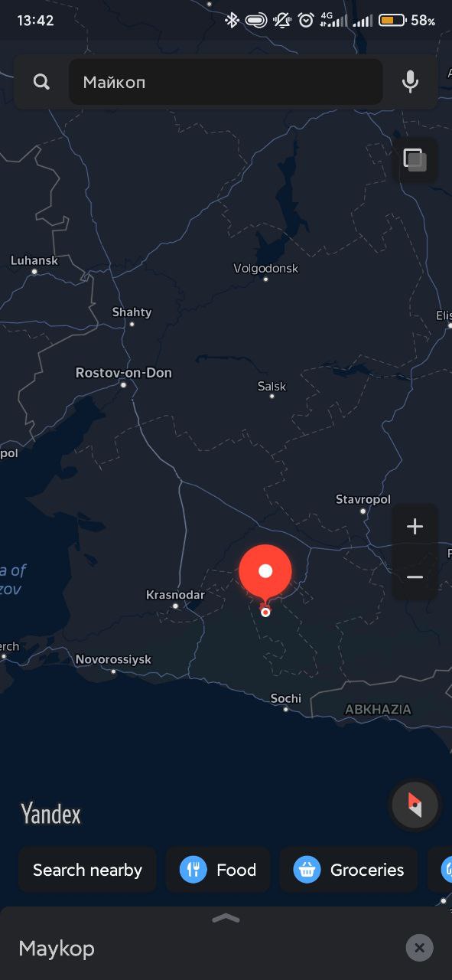
Task: Tap the Sochi city label
Action: pos(286,698)
